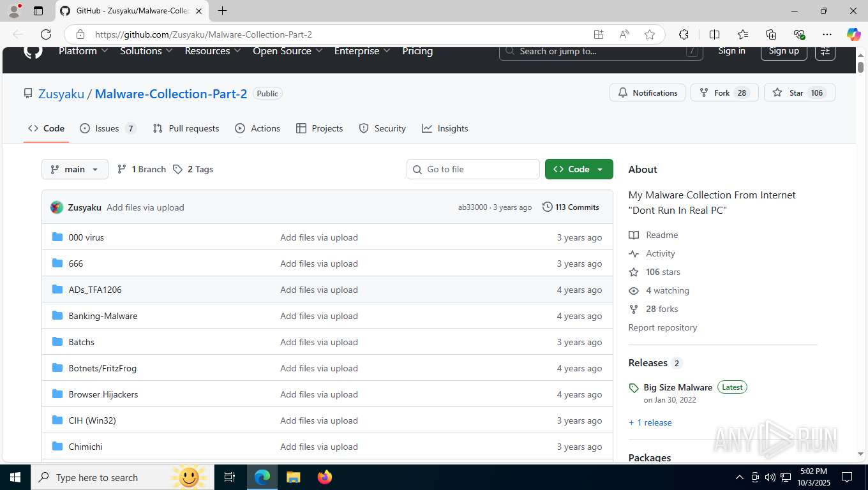Switch to the Actions tab
The width and height of the screenshot is (868, 490).
click(258, 128)
